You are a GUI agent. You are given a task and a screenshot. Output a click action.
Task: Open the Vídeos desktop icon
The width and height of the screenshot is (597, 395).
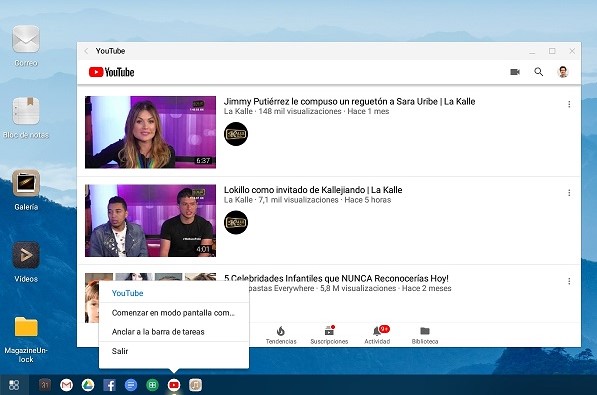26,255
